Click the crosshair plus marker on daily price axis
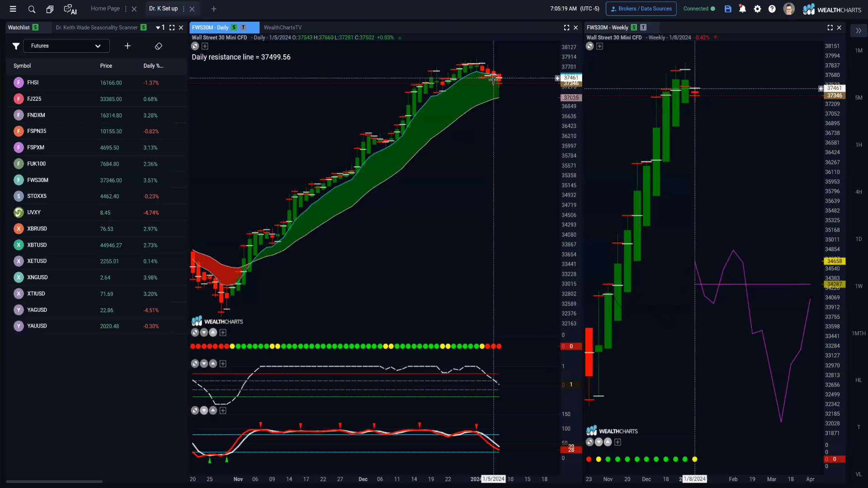 [557, 78]
